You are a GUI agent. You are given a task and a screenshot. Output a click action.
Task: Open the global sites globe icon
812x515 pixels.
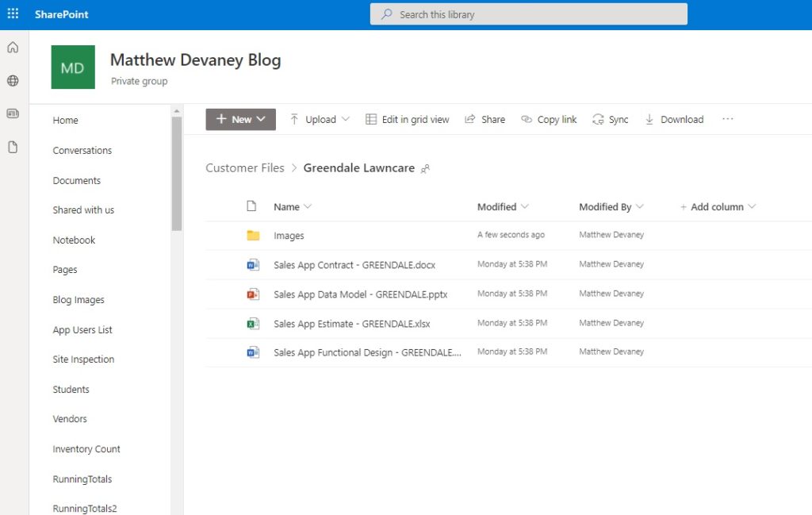pyautogui.click(x=12, y=80)
